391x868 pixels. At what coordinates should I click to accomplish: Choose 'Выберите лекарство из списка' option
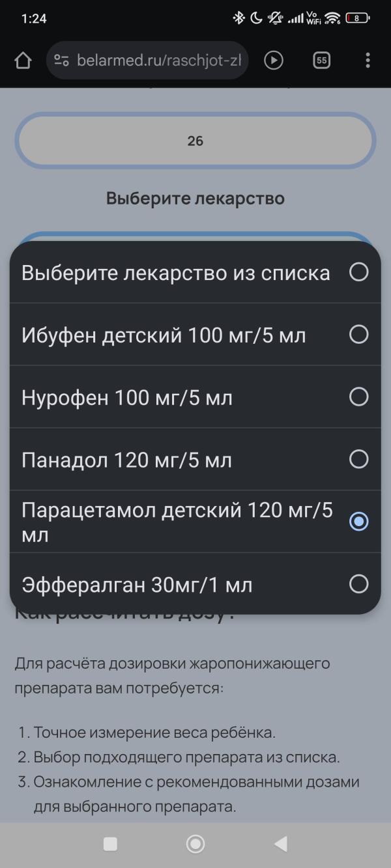coord(195,272)
